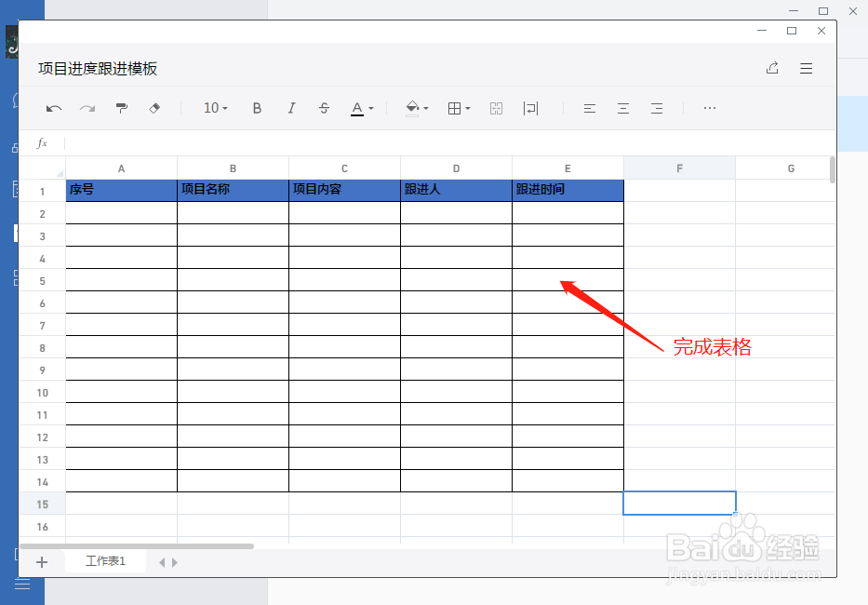Click the previous sheet arrow

tap(162, 562)
